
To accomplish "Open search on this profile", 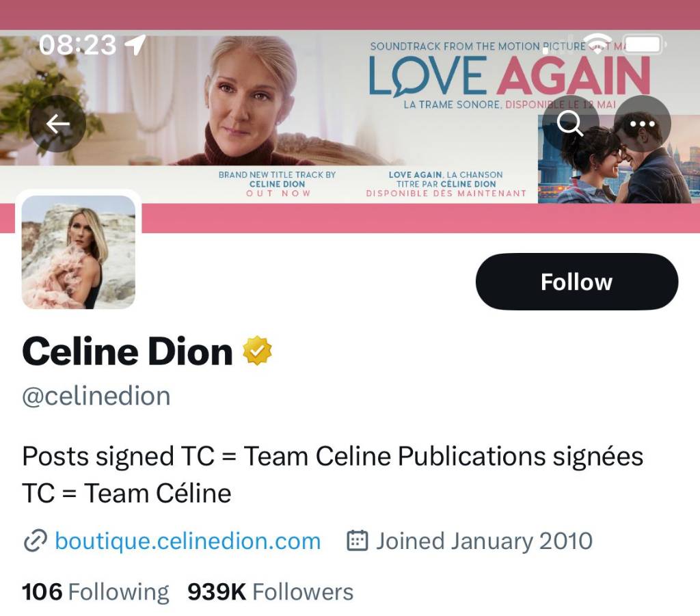I will [570, 124].
